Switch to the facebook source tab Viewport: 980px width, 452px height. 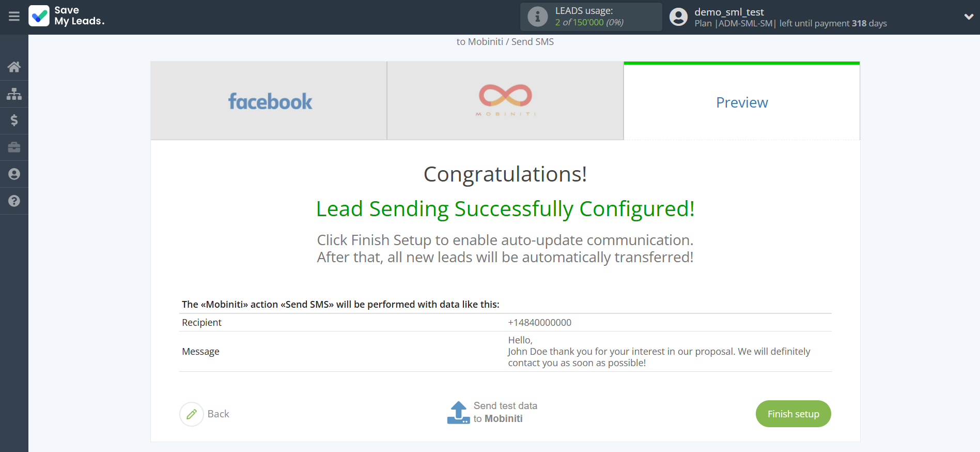[269, 101]
